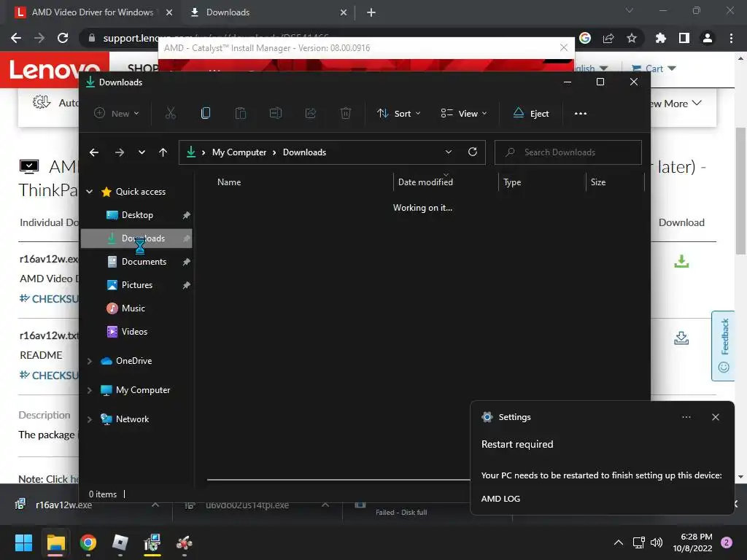Open the Feedback tab on Lenovo page
This screenshot has height=560, width=747.
[x=724, y=346]
